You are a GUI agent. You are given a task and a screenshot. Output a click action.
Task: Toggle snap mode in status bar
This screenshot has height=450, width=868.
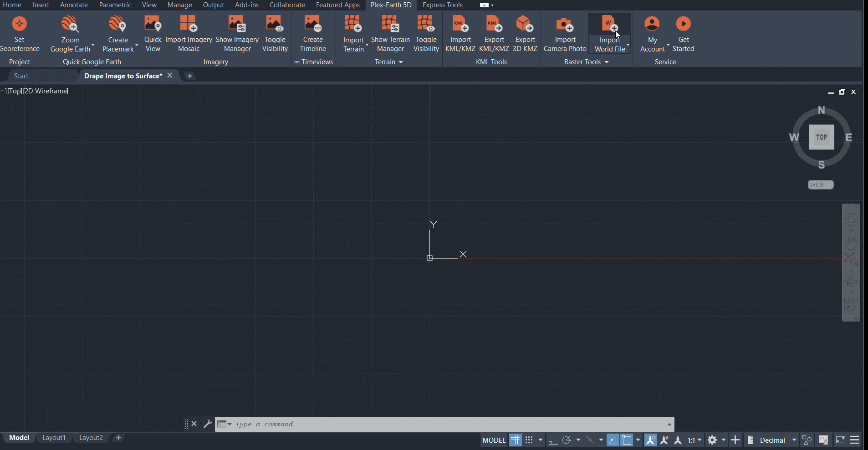529,440
